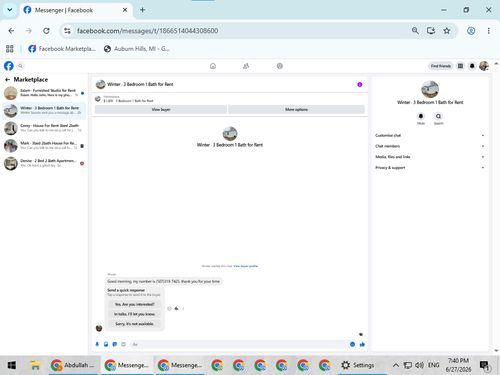The width and height of the screenshot is (500, 375).
Task: Click the Chrome address bar URL
Action: coord(147,31)
